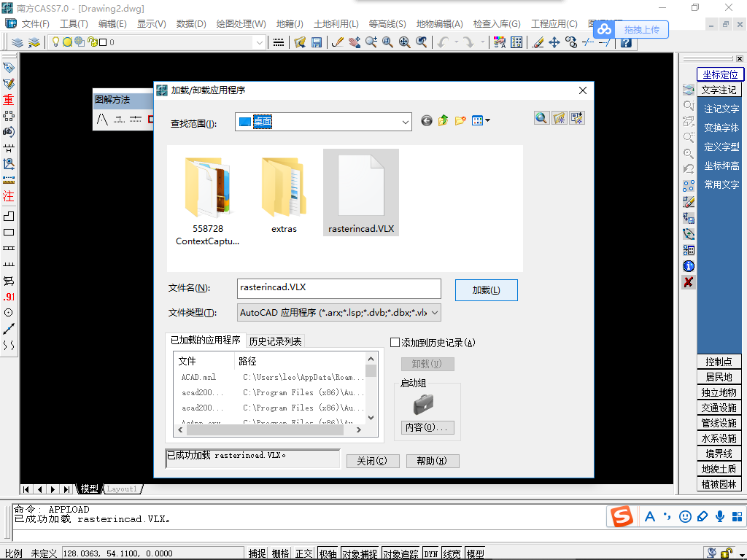
Task: Create a new folder in file dialog
Action: click(x=460, y=121)
